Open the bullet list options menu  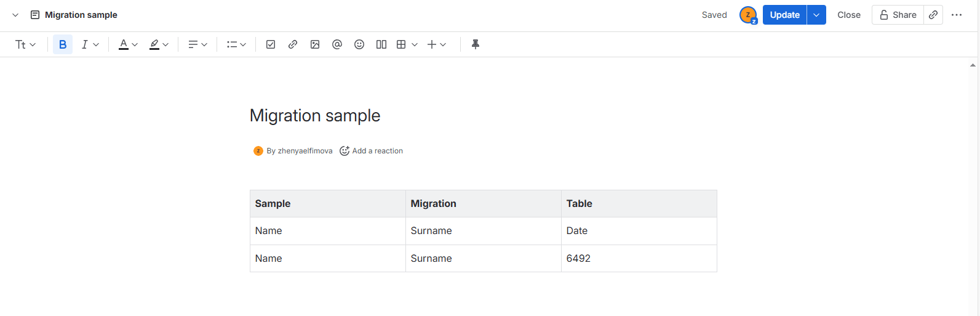click(x=236, y=44)
